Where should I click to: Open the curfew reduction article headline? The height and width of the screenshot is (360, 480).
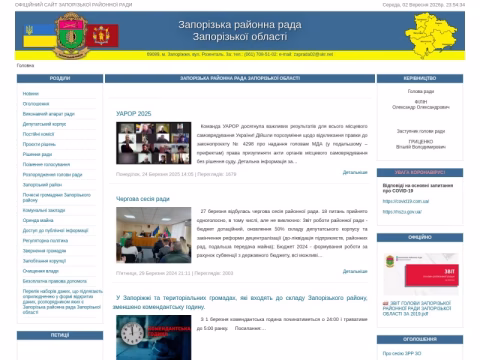(240, 302)
